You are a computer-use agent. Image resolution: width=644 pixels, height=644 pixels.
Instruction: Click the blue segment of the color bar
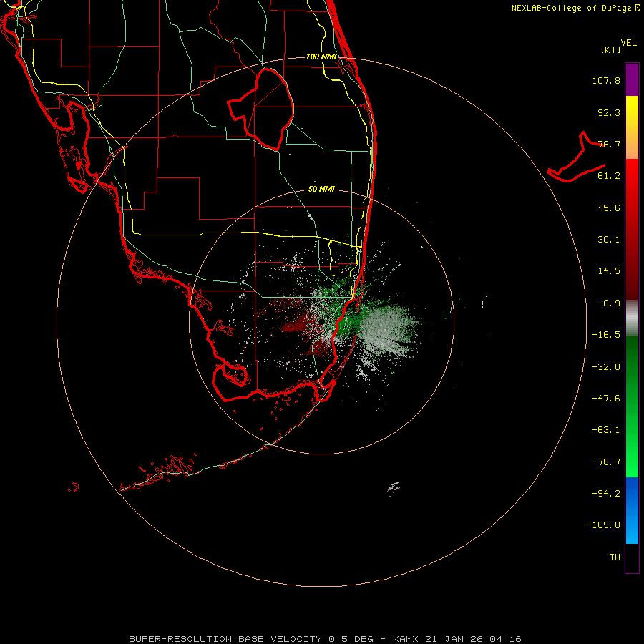[x=632, y=510]
